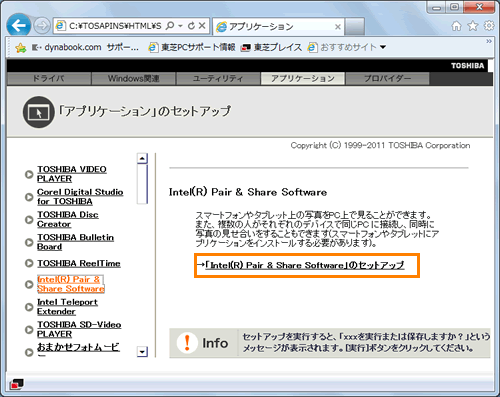Click the TOSHIBA logo in header

[467, 66]
